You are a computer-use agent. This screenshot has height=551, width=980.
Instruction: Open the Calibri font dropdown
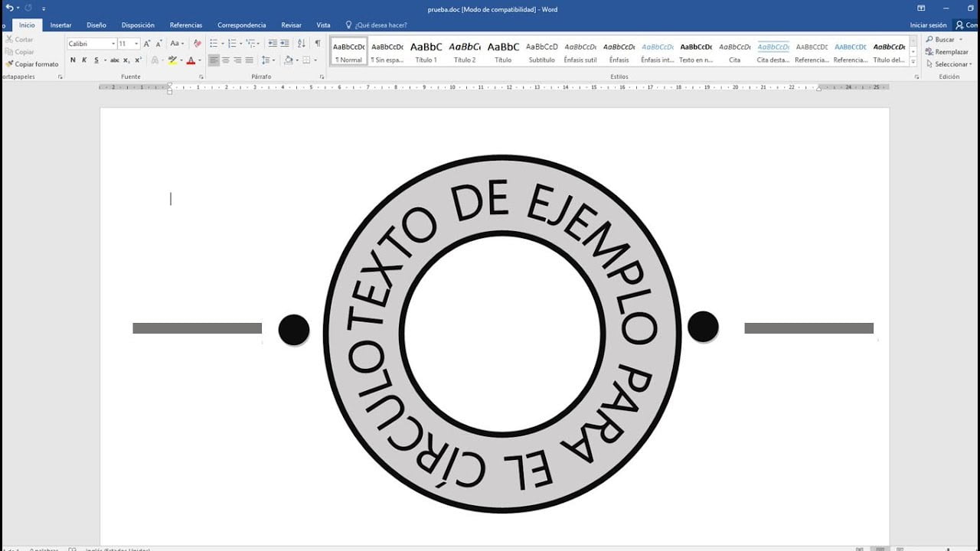pyautogui.click(x=113, y=43)
